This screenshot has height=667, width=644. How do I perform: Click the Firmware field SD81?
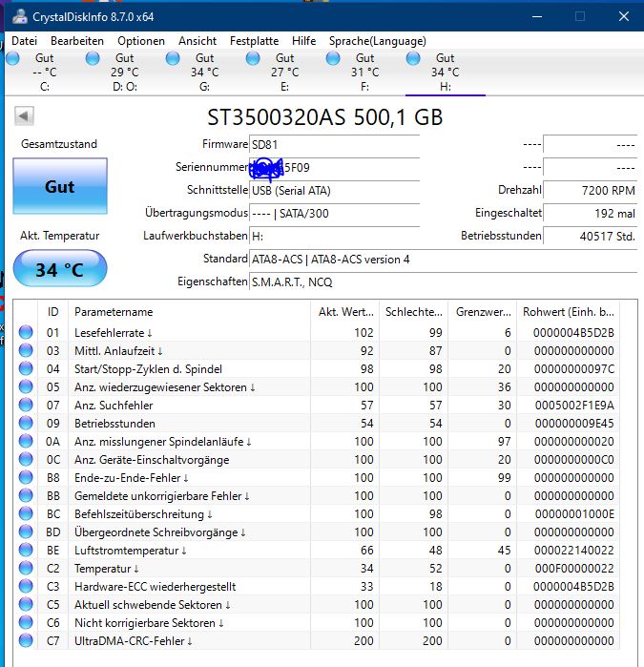tap(334, 145)
